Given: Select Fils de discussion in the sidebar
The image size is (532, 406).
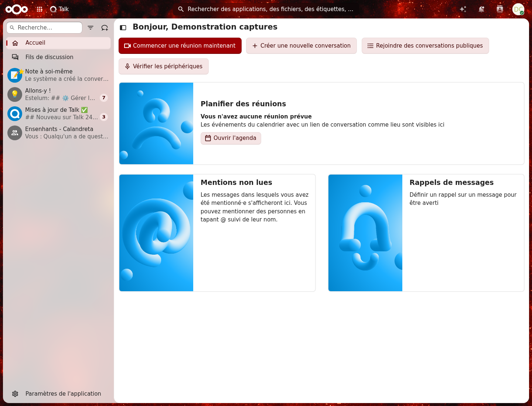Looking at the screenshot, I should pyautogui.click(x=58, y=57).
